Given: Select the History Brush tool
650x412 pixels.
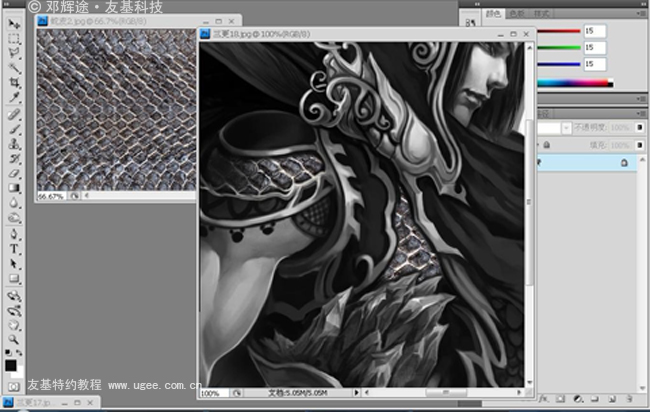Looking at the screenshot, I should click(14, 158).
